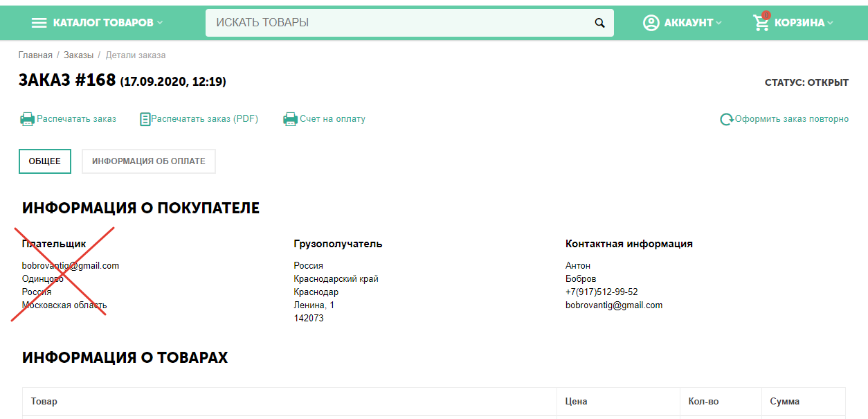Click the shopping cart icon
The width and height of the screenshot is (868, 419).
pyautogui.click(x=761, y=24)
